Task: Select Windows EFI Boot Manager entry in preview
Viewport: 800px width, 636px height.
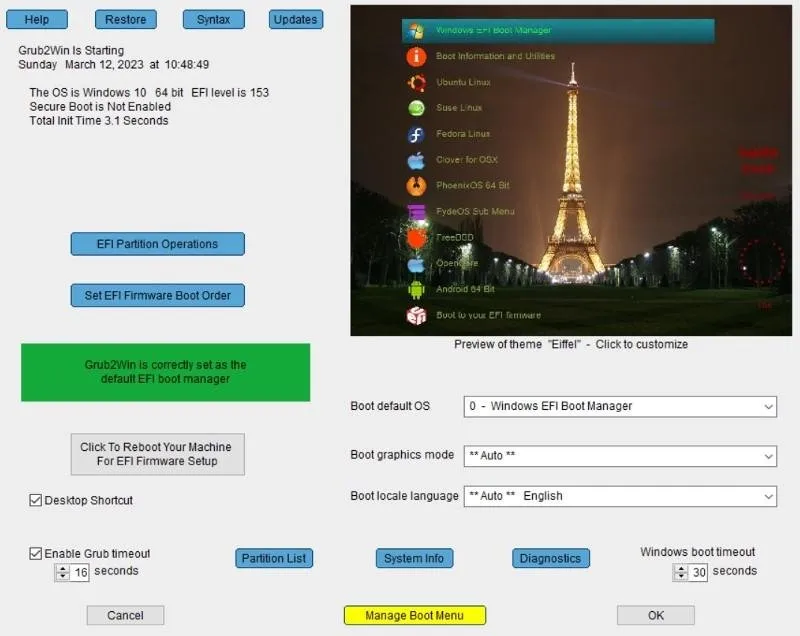Action: (558, 31)
